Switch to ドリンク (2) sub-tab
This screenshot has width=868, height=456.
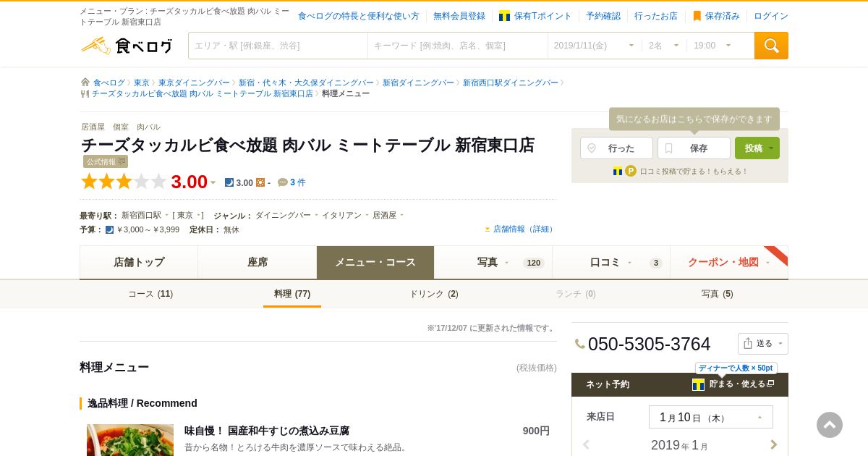pyautogui.click(x=434, y=294)
